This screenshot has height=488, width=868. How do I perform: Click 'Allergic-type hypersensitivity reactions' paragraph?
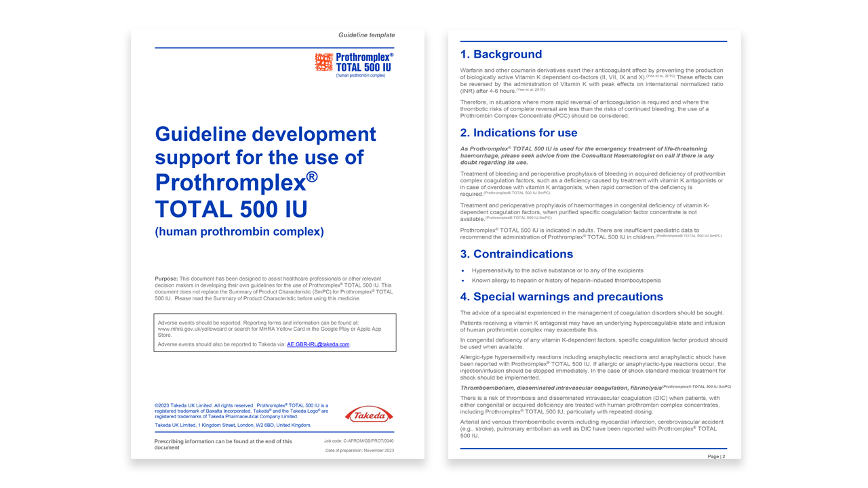coord(593,367)
